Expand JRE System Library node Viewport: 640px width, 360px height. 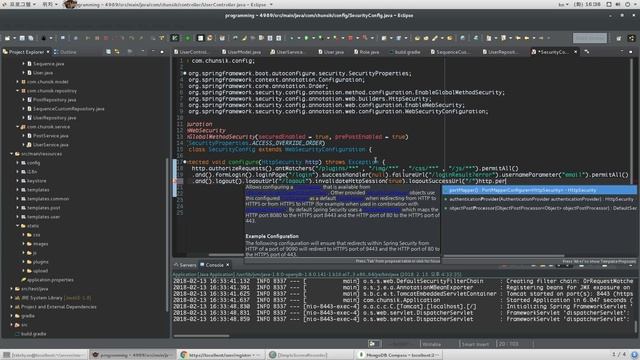(x=11, y=298)
